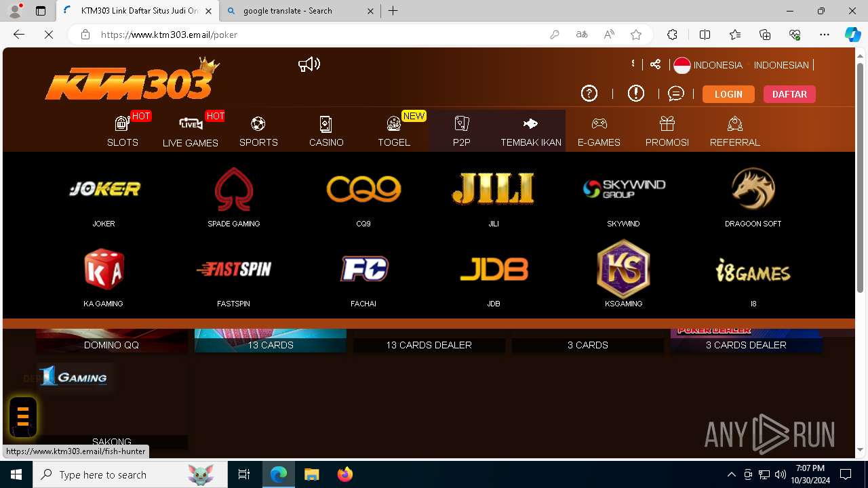Click the megaphone announcement icon

309,64
